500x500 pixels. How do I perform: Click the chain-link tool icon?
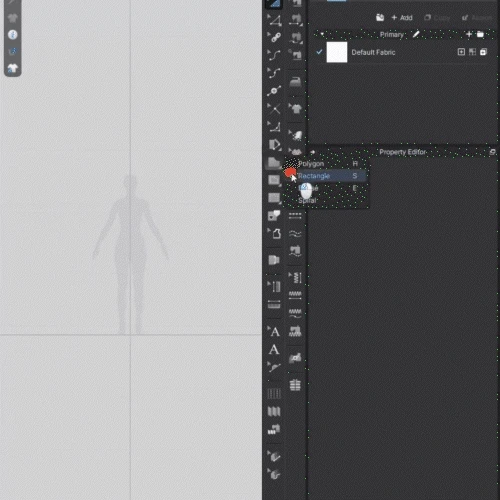point(275,37)
